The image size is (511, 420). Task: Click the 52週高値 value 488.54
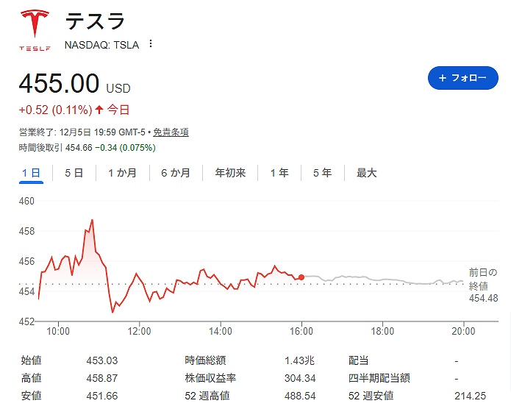tap(299, 396)
